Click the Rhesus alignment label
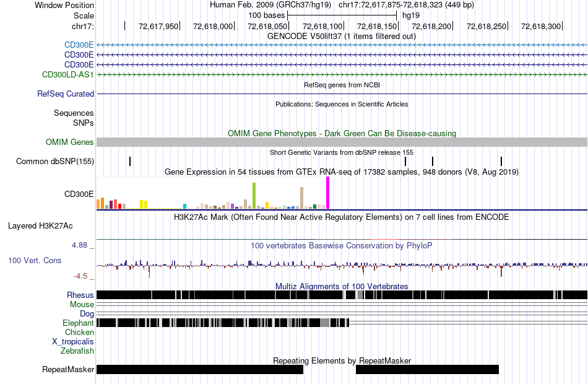The height and width of the screenshot is (384, 588). point(80,295)
